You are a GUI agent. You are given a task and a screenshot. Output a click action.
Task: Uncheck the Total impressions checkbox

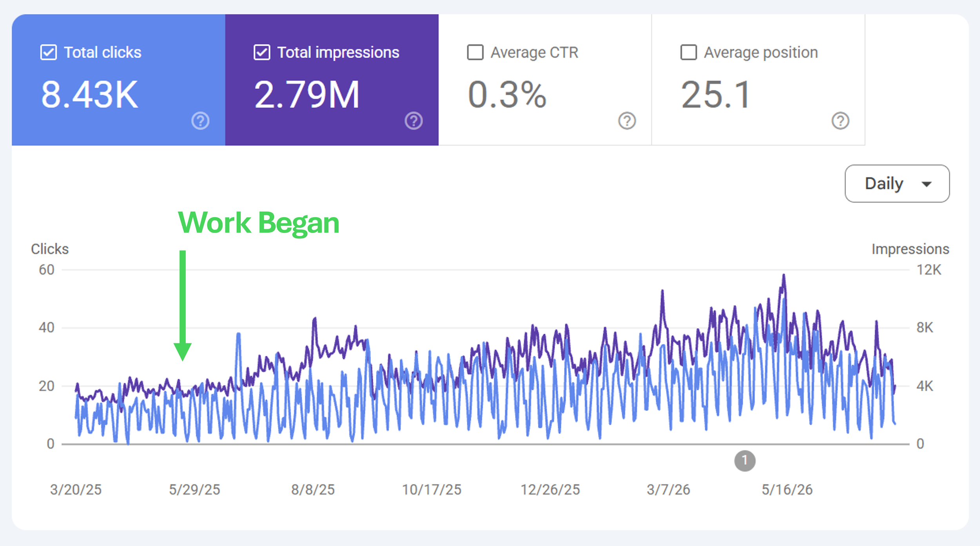pyautogui.click(x=262, y=52)
